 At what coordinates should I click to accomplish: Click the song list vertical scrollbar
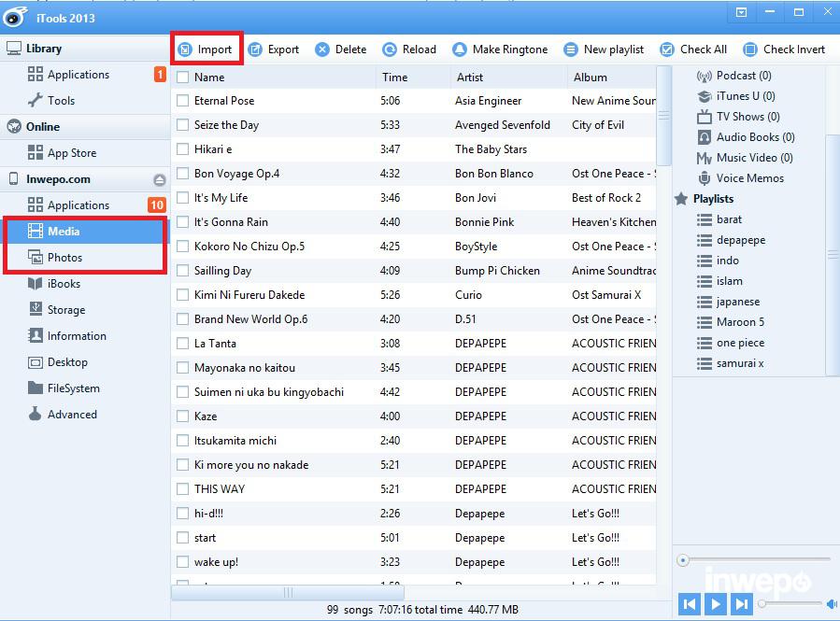(x=663, y=116)
